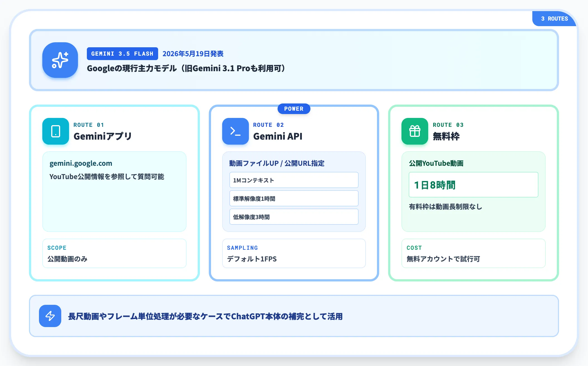
Task: Click the lightning bolt icon in the footer
Action: [50, 316]
